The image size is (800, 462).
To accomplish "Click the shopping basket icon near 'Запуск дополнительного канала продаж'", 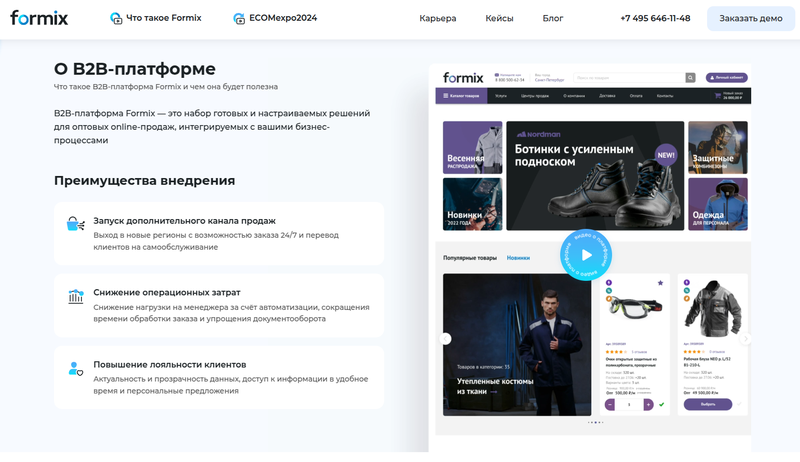I will (76, 224).
